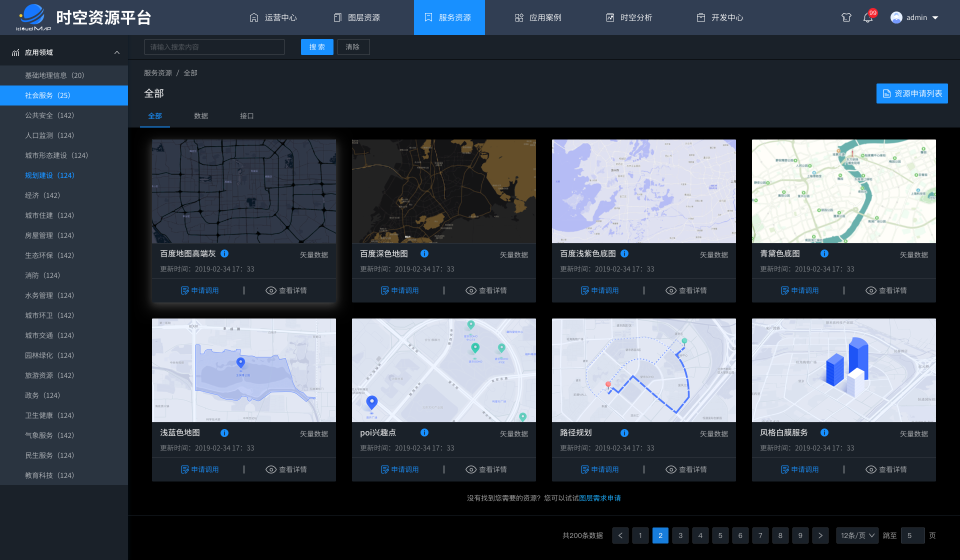Select 气象服务 (142) category

point(64,435)
